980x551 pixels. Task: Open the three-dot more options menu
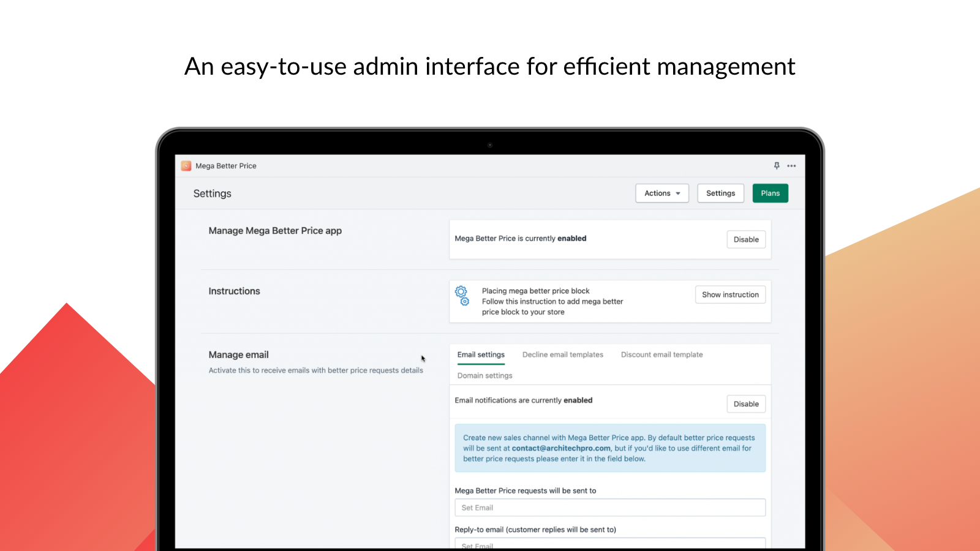791,166
